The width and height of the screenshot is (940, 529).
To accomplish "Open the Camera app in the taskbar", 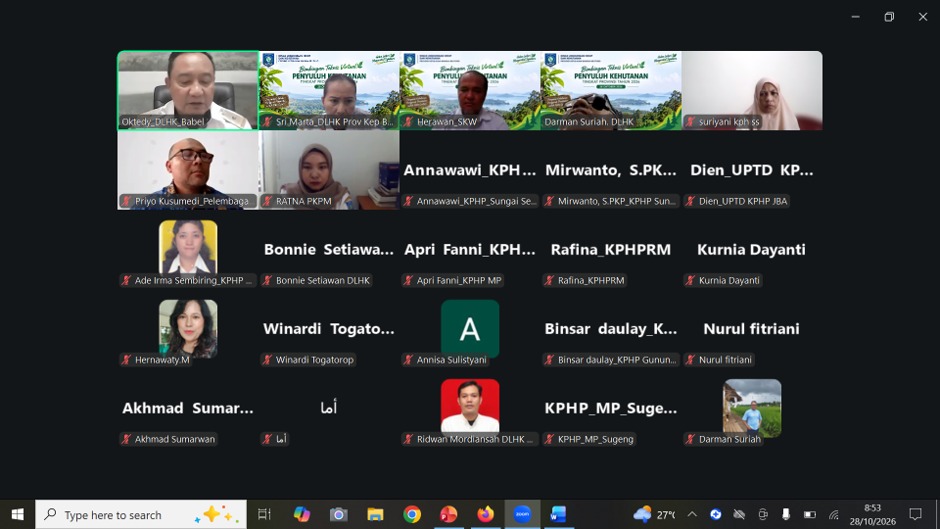I will [339, 514].
